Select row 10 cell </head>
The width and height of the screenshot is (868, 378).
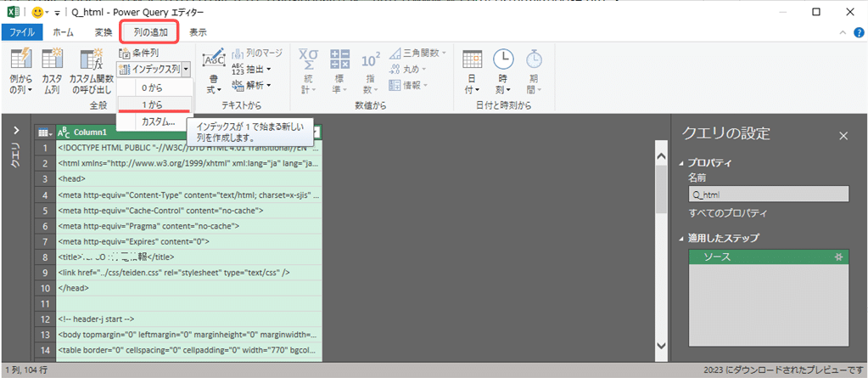coord(188,288)
